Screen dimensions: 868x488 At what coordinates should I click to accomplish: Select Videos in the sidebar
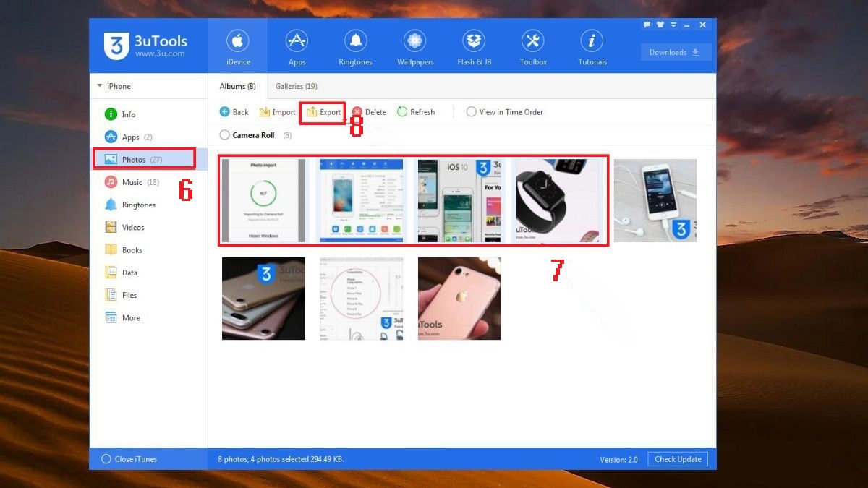click(149, 227)
